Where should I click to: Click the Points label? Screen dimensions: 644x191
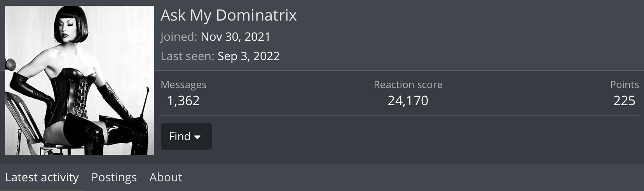click(x=624, y=85)
